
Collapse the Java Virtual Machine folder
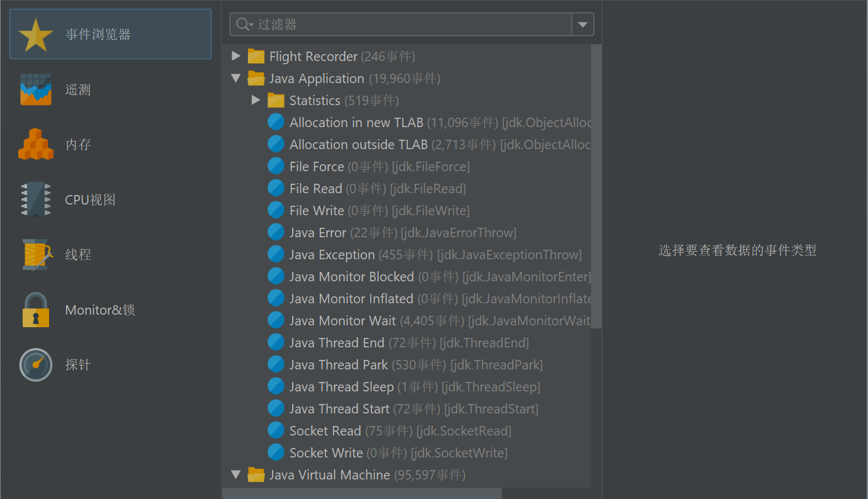coord(236,474)
